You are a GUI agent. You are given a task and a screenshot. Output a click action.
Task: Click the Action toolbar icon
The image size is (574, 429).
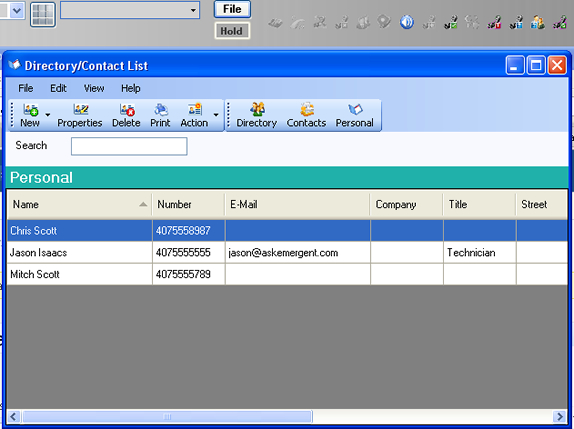[x=194, y=115]
